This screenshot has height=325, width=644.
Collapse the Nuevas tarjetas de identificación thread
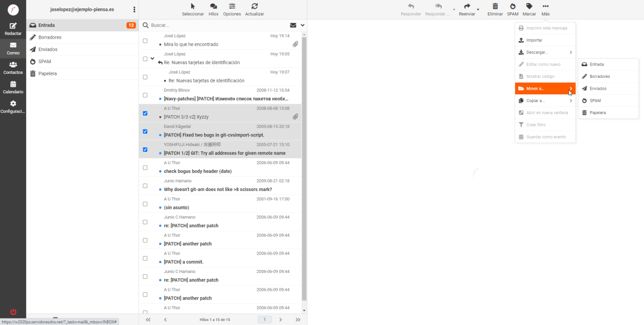pyautogui.click(x=152, y=59)
